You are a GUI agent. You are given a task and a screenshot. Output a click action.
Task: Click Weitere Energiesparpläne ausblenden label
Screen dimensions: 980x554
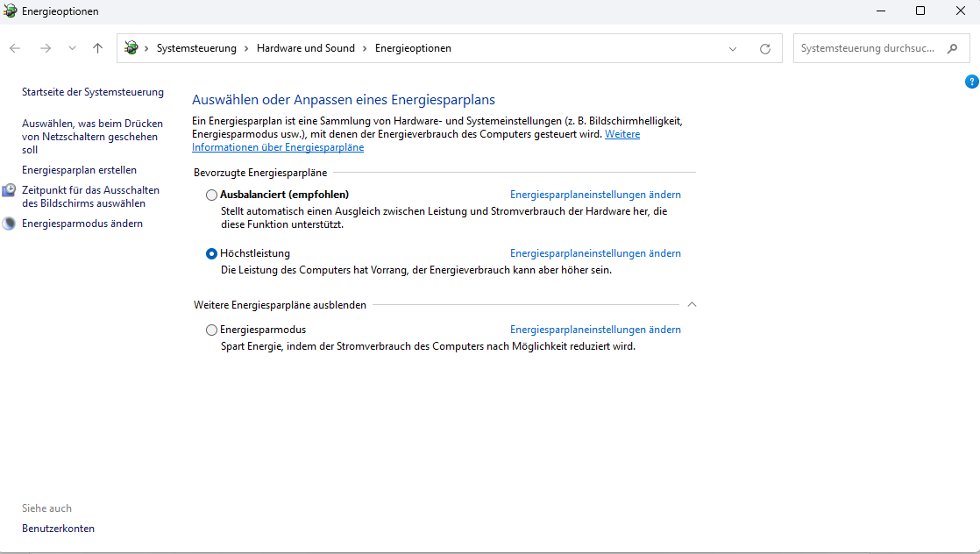click(x=280, y=305)
